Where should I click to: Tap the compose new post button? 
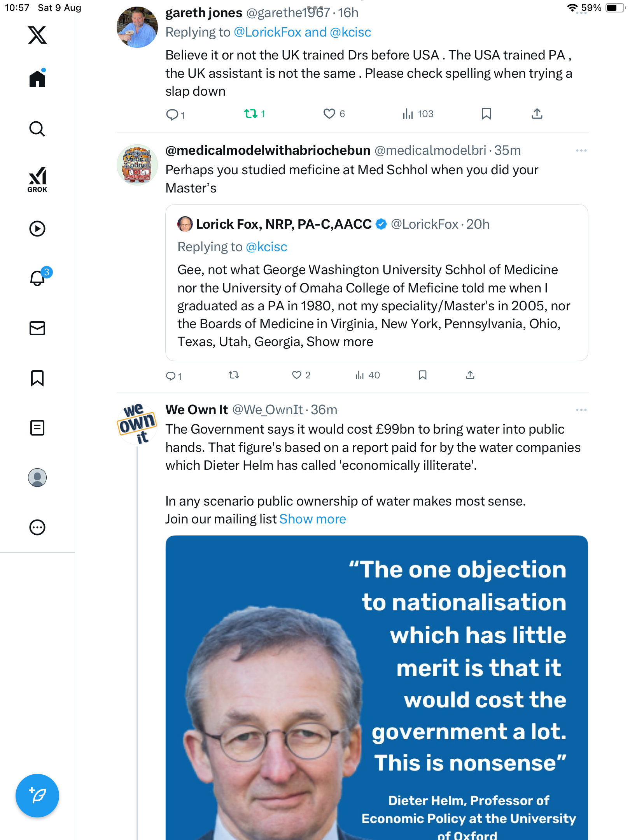click(x=37, y=795)
